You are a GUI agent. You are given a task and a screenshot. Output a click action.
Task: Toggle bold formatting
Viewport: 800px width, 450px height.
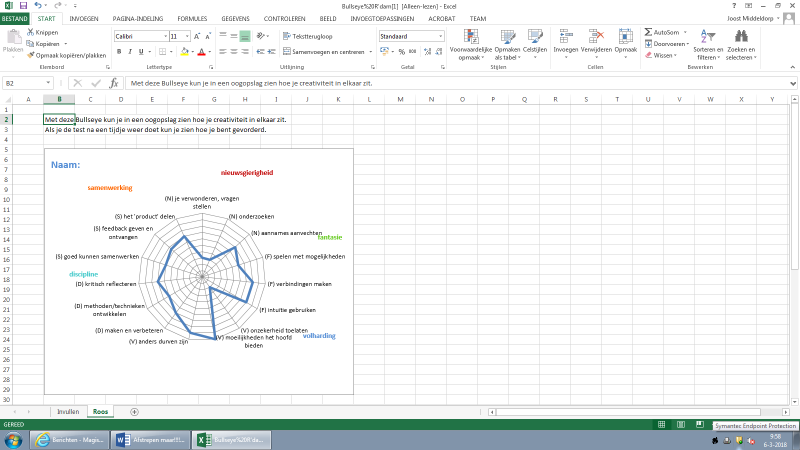coord(118,51)
